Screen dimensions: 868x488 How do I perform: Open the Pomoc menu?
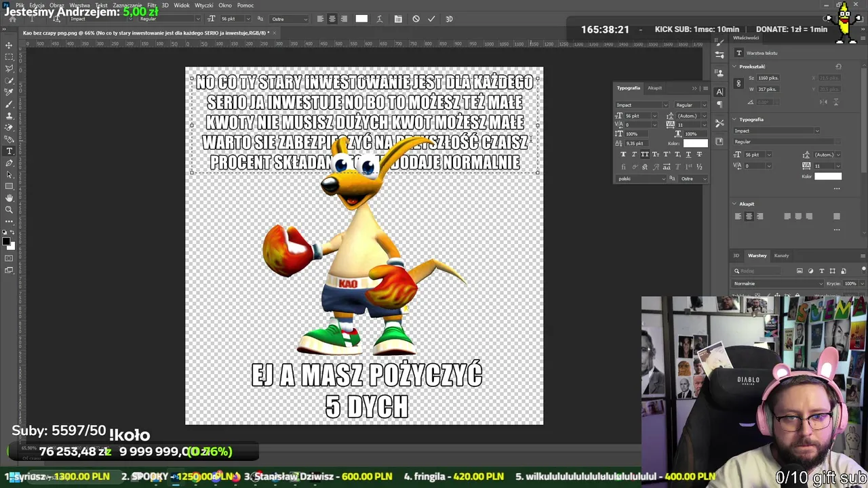[245, 5]
